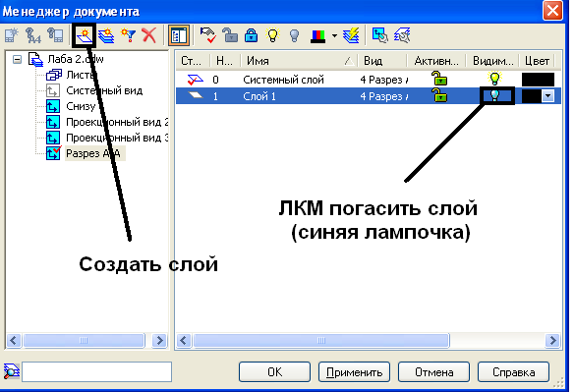Screen dimensions: 575x392
Task: Click the Отмена button
Action: [x=433, y=372]
